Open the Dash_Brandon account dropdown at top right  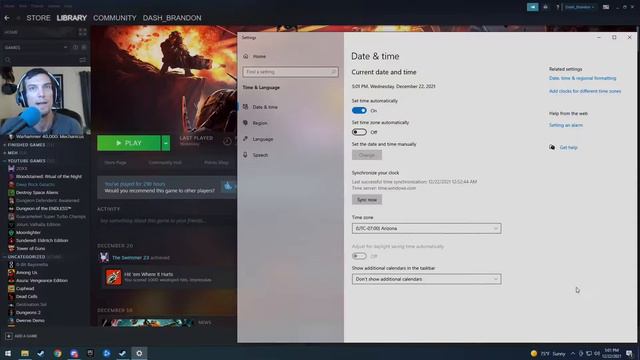point(579,7)
